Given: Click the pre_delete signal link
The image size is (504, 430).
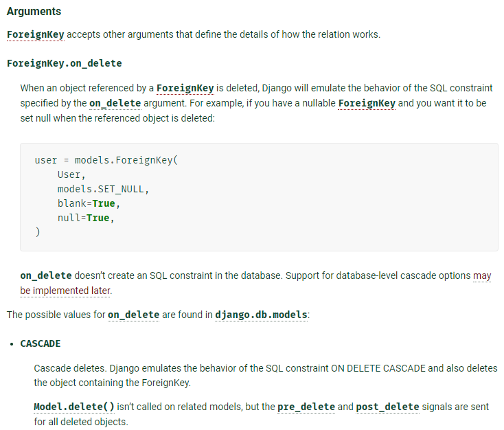Looking at the screenshot, I should [x=306, y=407].
